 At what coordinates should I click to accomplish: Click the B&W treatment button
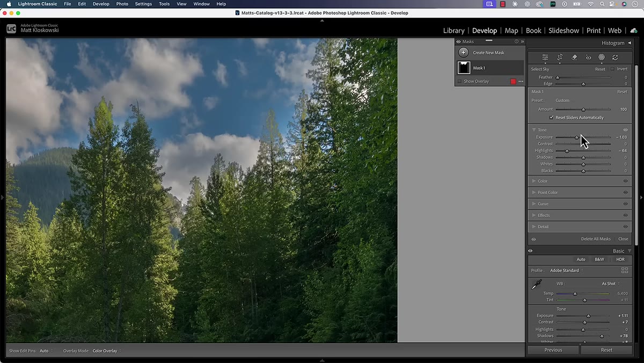[x=599, y=259]
